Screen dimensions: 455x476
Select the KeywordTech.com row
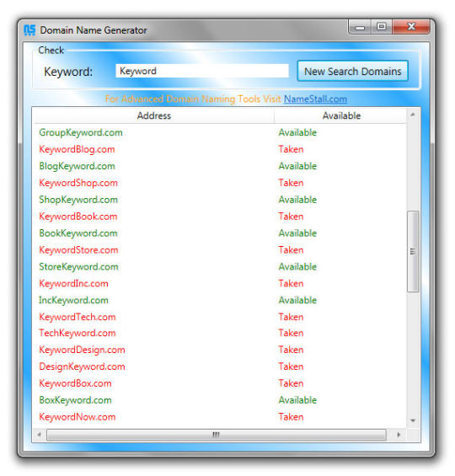pyautogui.click(x=220, y=317)
